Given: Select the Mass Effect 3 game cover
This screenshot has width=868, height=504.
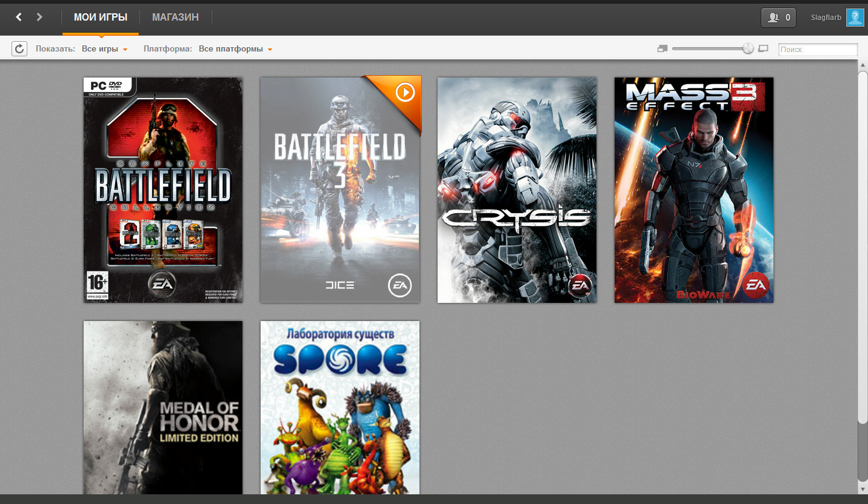Looking at the screenshot, I should (x=694, y=190).
